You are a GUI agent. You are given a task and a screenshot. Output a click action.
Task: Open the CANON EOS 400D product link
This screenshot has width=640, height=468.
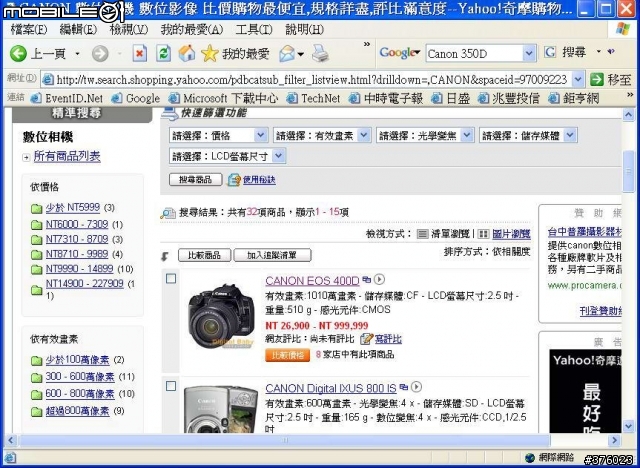pos(312,281)
